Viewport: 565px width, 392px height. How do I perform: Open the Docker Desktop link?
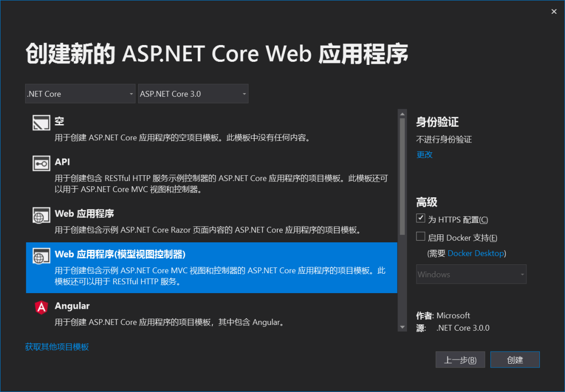pos(476,253)
